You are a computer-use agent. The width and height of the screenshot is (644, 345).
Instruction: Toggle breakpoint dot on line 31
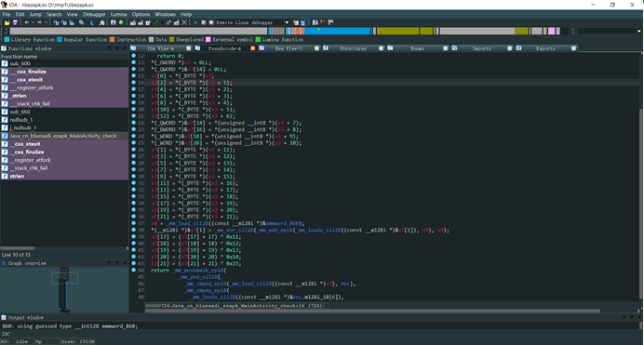[x=133, y=183]
